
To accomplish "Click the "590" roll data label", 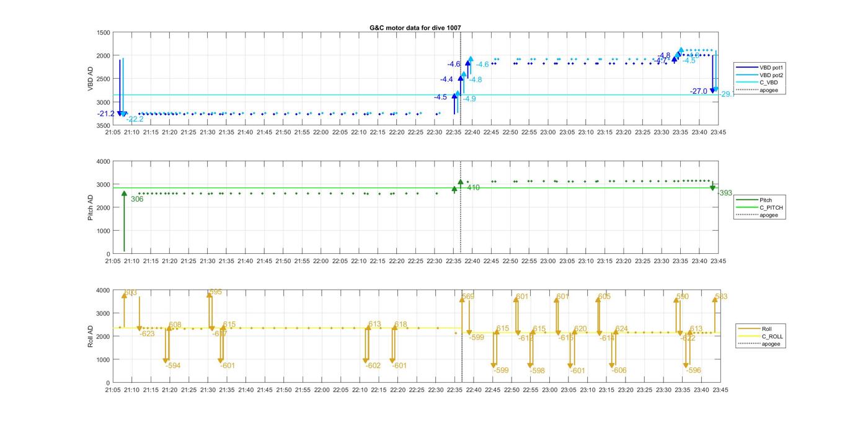I will pos(683,297).
